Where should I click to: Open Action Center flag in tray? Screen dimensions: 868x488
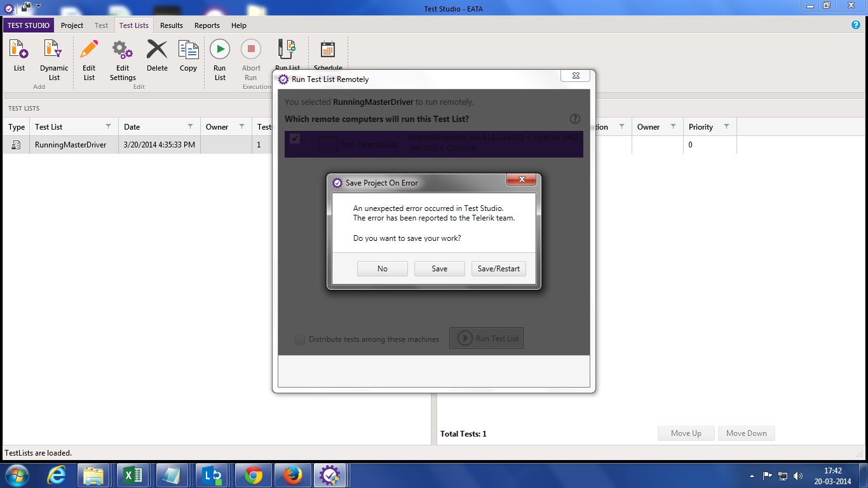[x=768, y=475]
